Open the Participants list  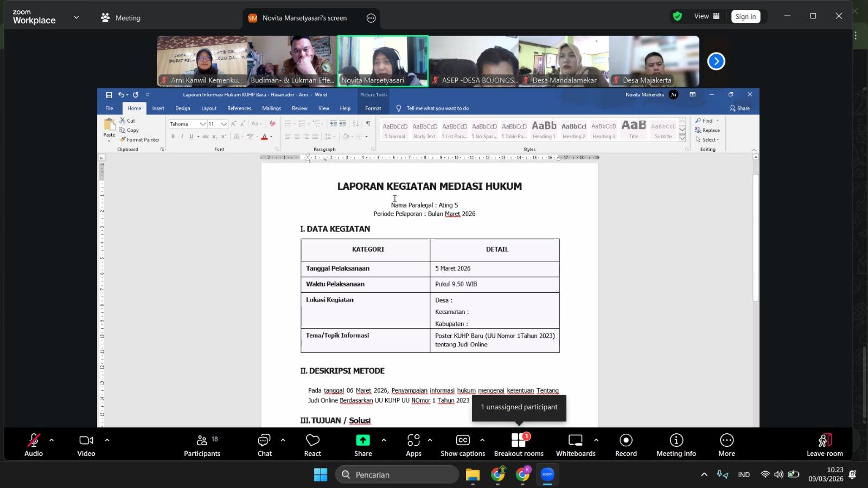click(202, 445)
